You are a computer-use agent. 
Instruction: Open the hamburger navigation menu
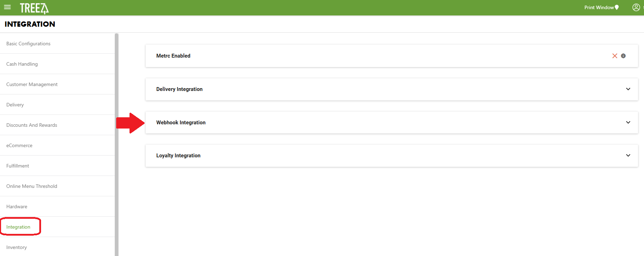[x=7, y=7]
